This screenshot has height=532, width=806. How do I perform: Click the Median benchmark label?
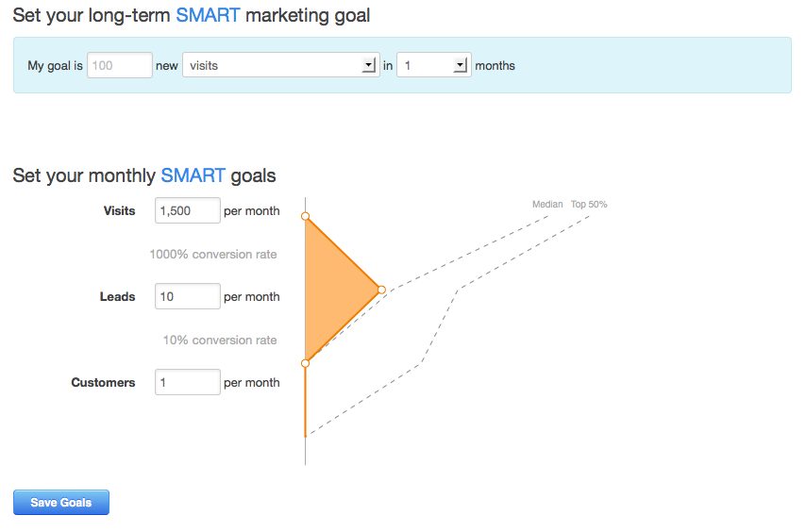pos(547,205)
